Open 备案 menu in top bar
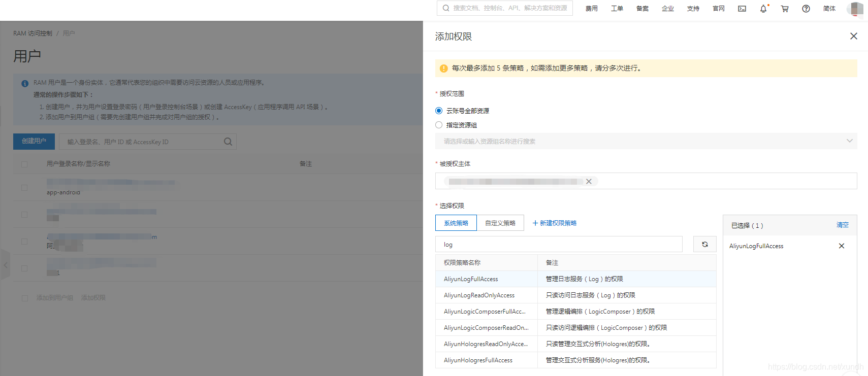Viewport: 868px width, 376px height. coord(642,9)
